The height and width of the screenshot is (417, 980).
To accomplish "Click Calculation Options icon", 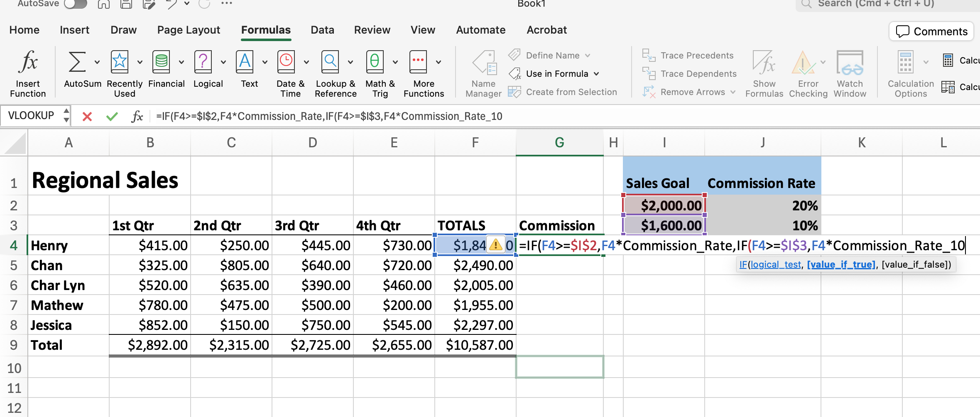I will [906, 62].
